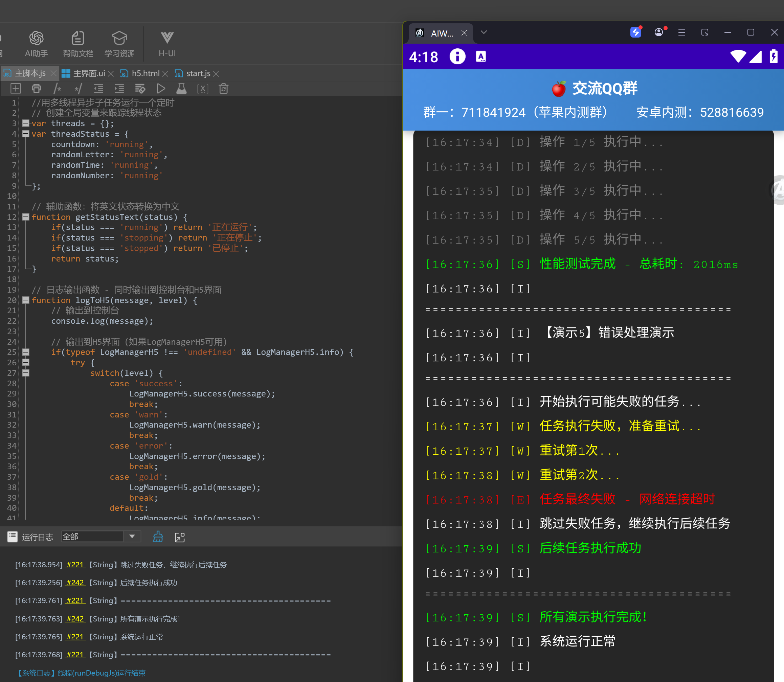The image size is (784, 682).
Task: Click the #242 log source link
Action: [x=75, y=583]
